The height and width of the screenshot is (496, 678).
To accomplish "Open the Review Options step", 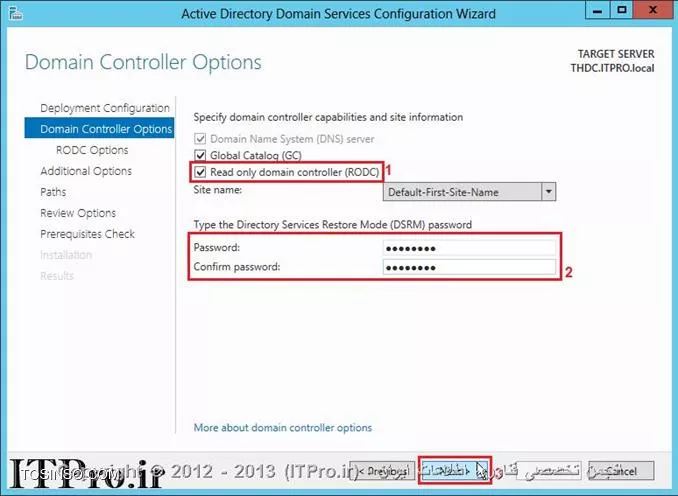I will 78,213.
